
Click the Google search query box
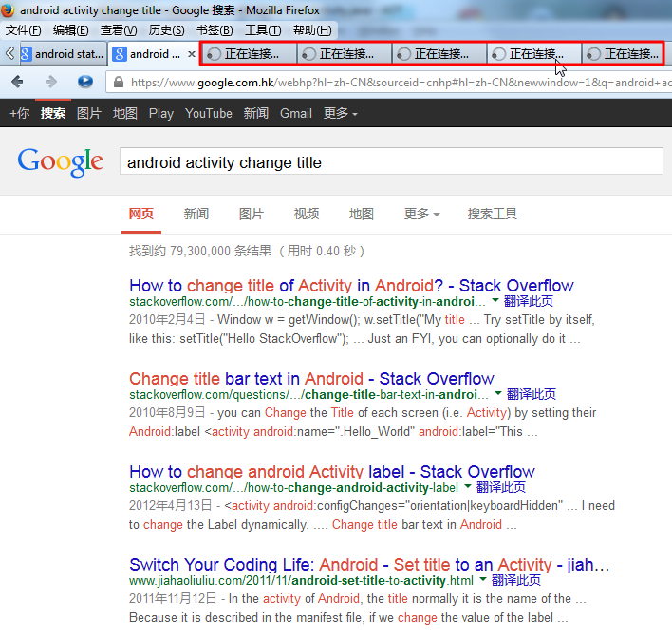[391, 161]
